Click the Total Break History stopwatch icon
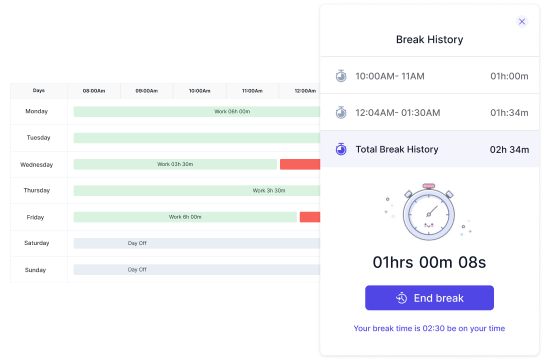 click(341, 149)
